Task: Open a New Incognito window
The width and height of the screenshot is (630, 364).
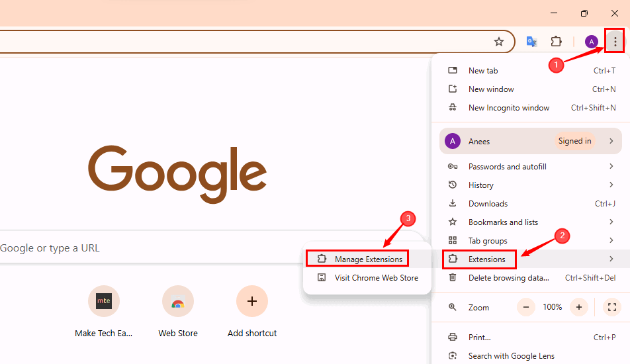Action: [530, 108]
